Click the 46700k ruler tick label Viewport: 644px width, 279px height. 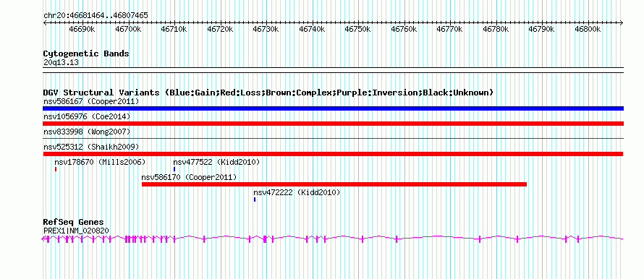128,30
